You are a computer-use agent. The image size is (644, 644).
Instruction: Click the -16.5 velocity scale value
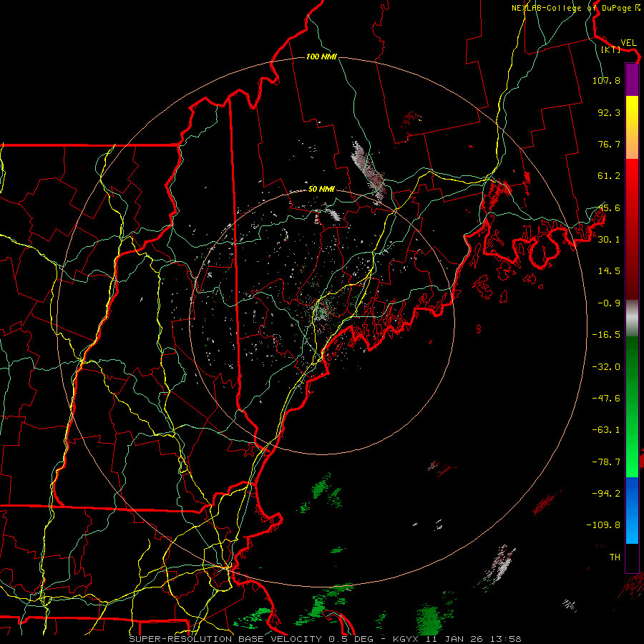pos(606,335)
